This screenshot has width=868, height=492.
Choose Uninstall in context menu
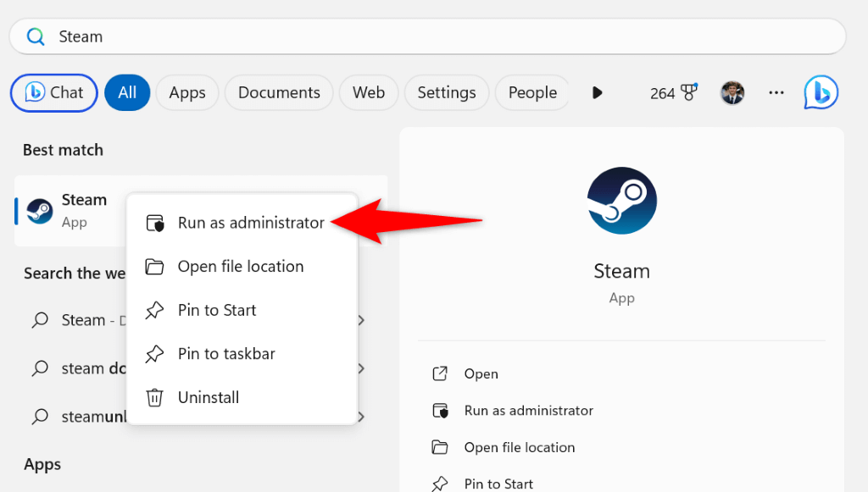click(242, 397)
